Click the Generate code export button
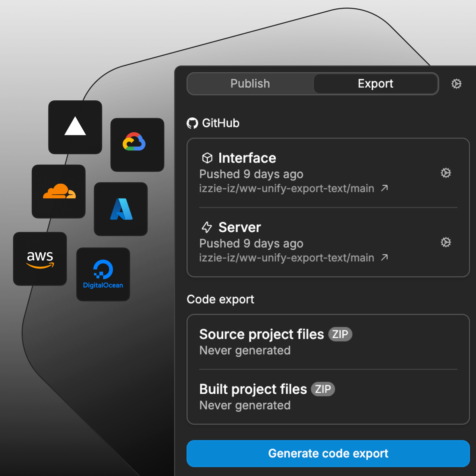 point(328,453)
